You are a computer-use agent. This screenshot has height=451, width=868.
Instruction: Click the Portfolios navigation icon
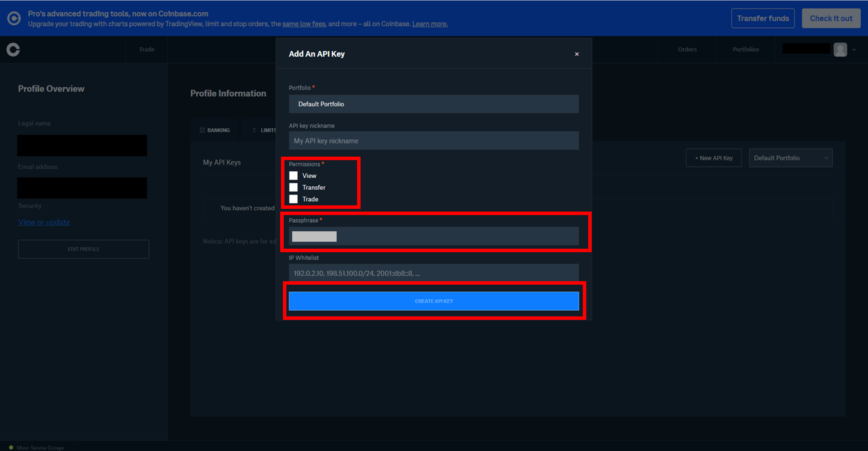coord(745,50)
